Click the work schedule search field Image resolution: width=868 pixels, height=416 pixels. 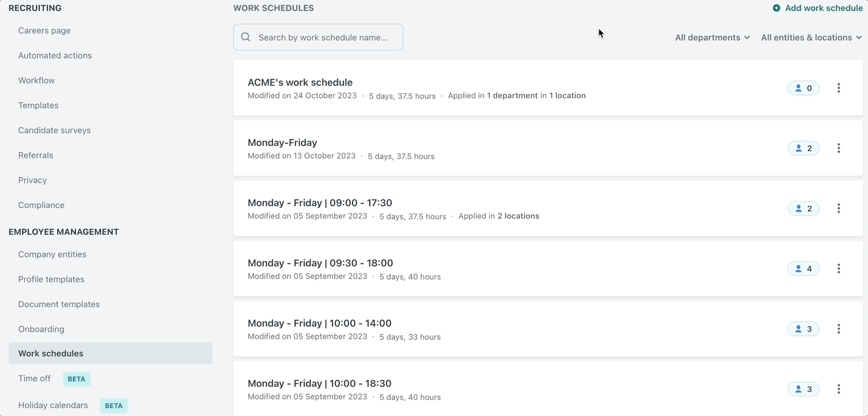(317, 36)
